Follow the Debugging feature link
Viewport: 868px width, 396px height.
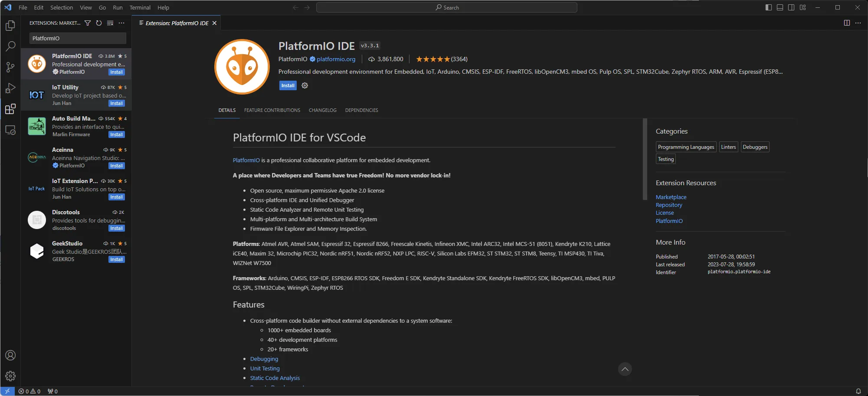[x=264, y=359]
